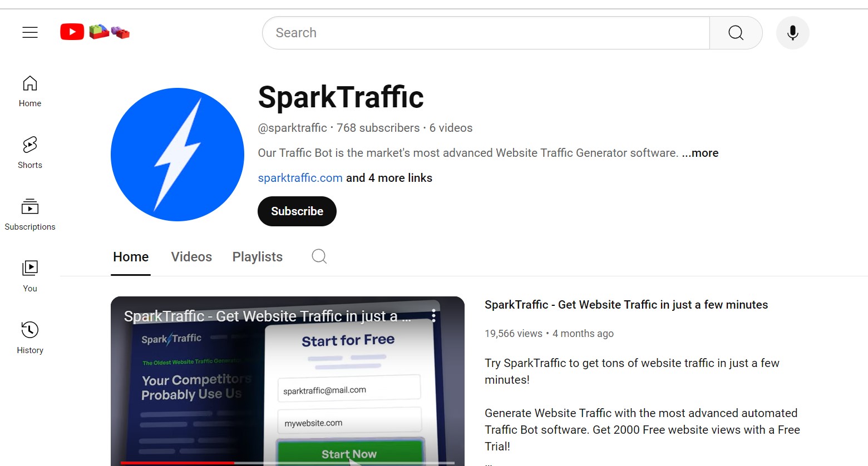Open the SparkTraffic featured video title
This screenshot has width=868, height=466.
point(626,305)
